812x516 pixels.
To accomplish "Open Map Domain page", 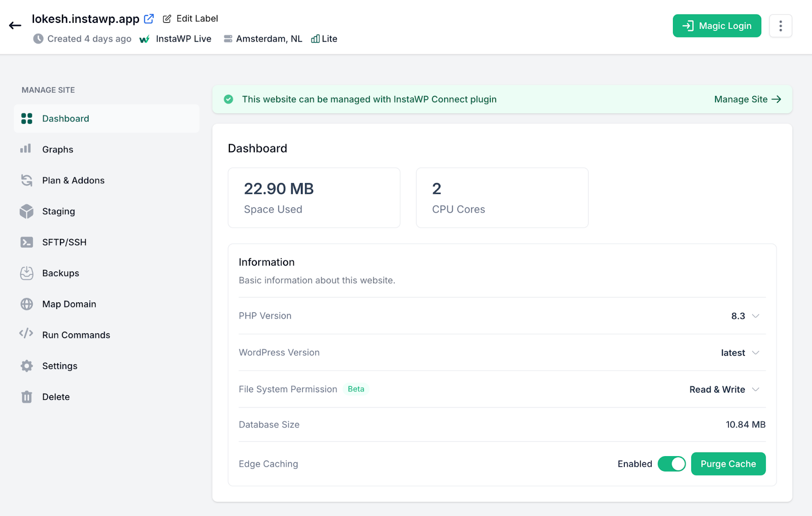I will [107, 304].
